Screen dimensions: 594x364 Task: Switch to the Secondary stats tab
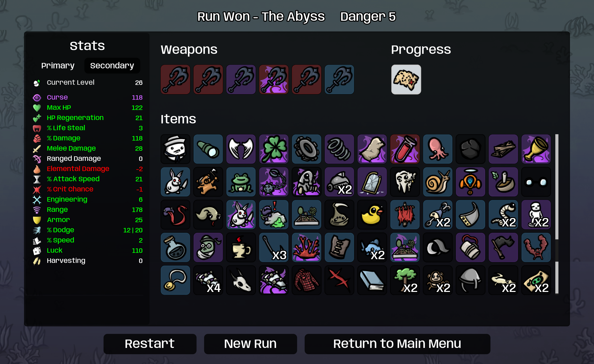pos(112,66)
